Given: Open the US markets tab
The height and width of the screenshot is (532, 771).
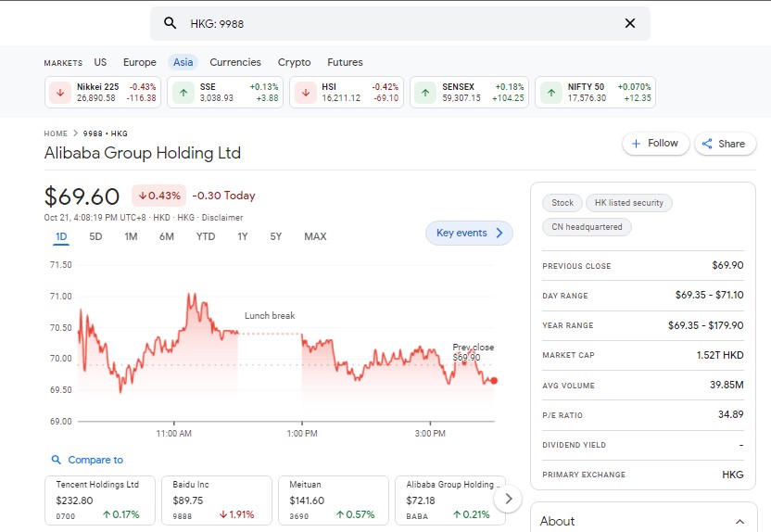Looking at the screenshot, I should (100, 62).
